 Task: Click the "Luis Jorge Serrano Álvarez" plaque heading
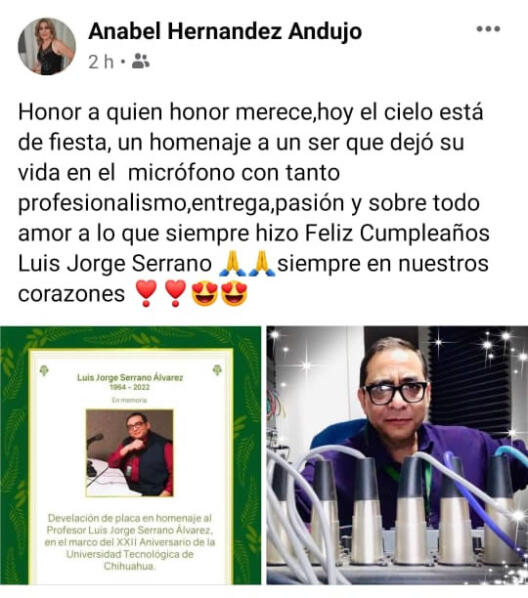point(130,378)
